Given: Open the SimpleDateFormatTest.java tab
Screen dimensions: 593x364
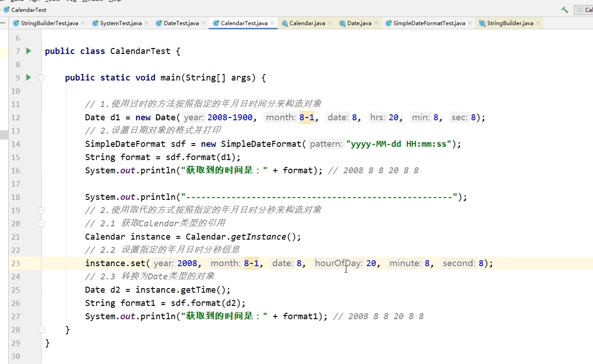Looking at the screenshot, I should tap(429, 23).
